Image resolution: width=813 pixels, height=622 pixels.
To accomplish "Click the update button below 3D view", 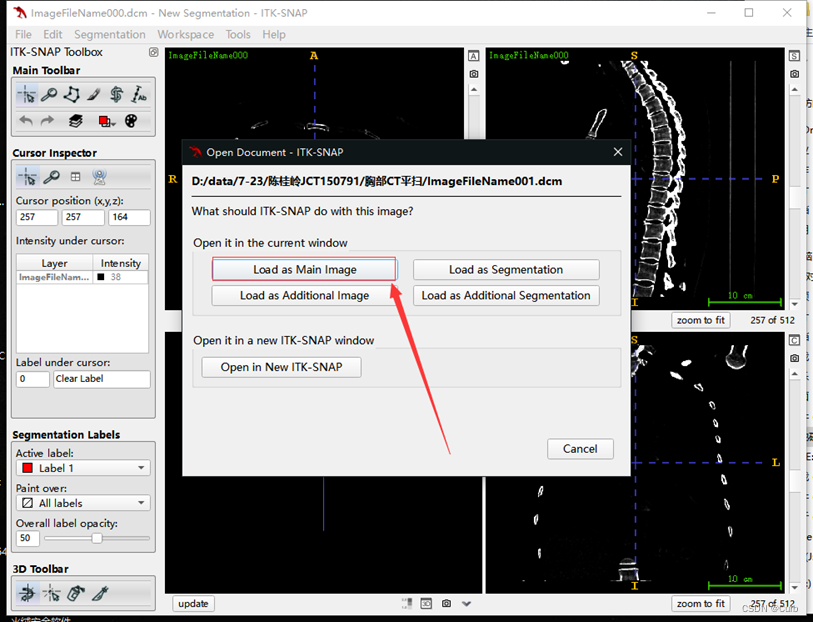I will click(193, 604).
